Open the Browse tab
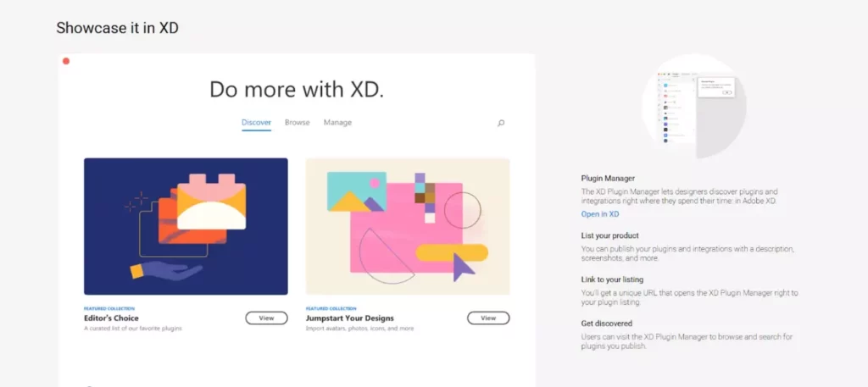868x387 pixels. point(297,123)
